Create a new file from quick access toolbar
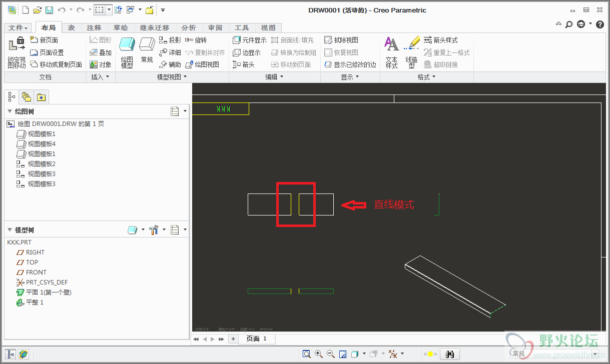This screenshot has height=364, width=610. click(26, 9)
